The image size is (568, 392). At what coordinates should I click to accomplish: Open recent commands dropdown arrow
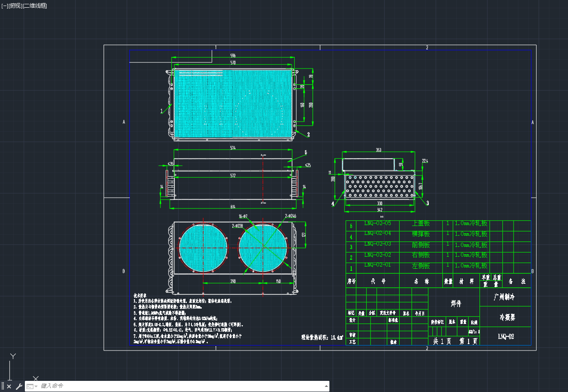[x=36, y=386]
